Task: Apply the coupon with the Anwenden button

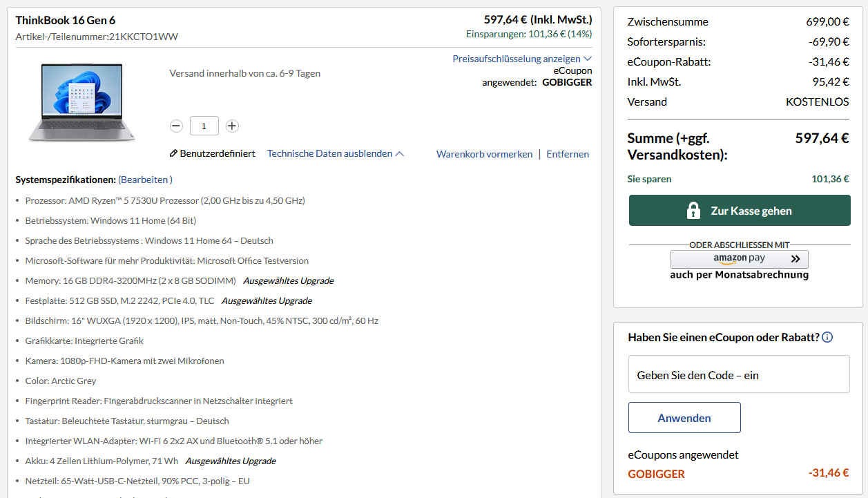Action: 684,417
